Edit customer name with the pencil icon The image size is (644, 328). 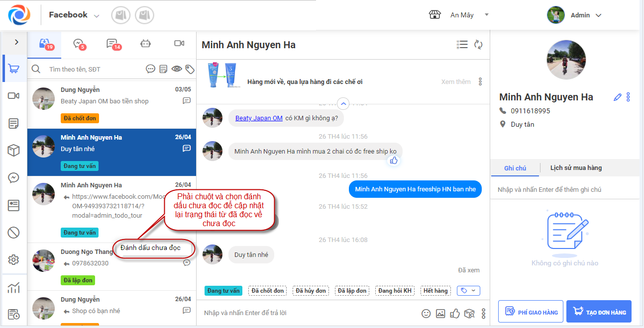[618, 97]
